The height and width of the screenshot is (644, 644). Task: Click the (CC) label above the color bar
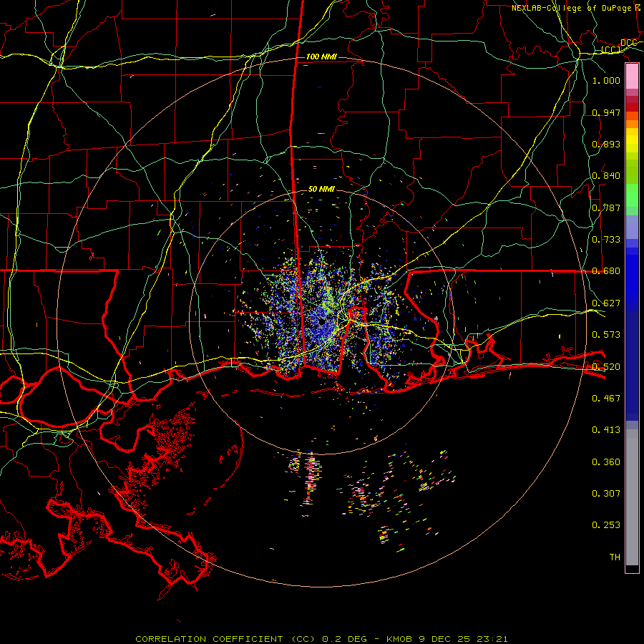pyautogui.click(x=611, y=50)
